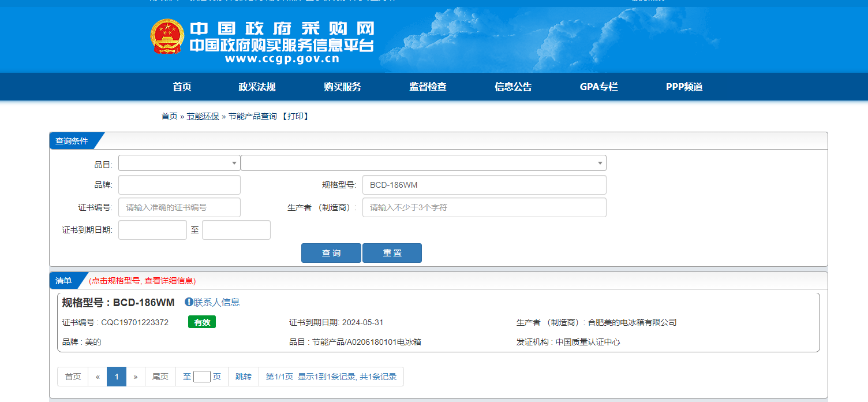The height and width of the screenshot is (402, 868).
Task: Go to 购买服务 section
Action: click(342, 87)
